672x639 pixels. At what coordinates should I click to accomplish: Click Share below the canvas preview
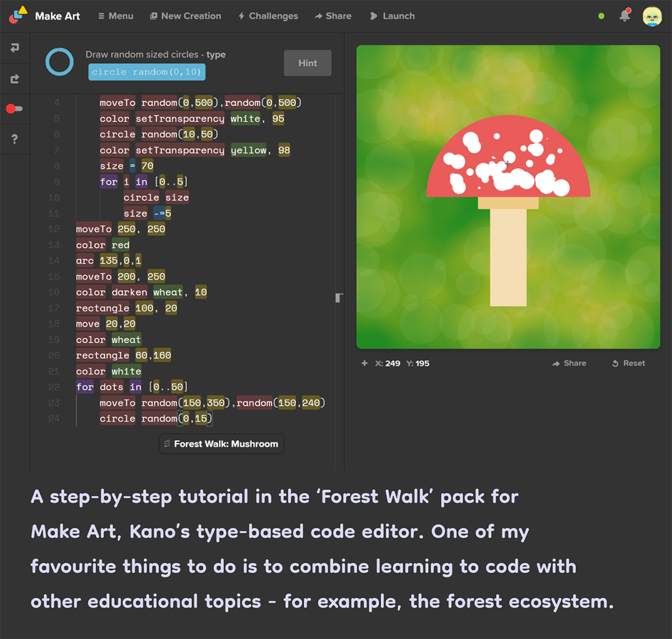click(x=569, y=363)
